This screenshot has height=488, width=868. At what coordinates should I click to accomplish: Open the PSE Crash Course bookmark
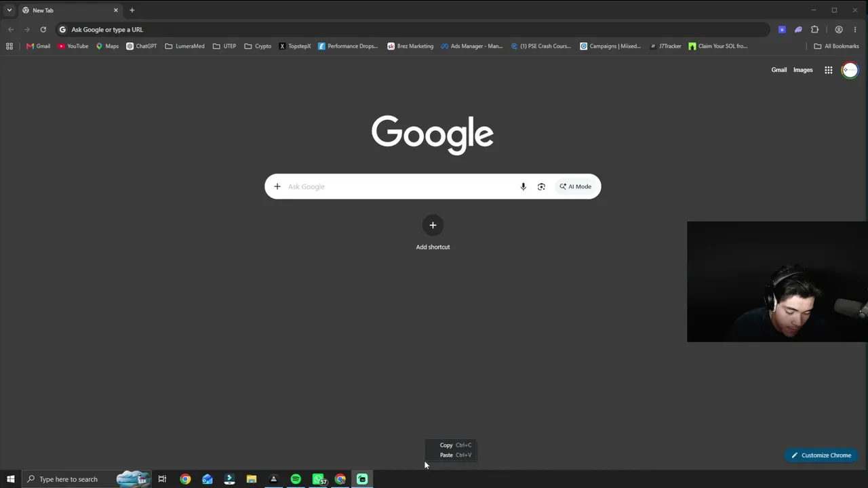540,46
